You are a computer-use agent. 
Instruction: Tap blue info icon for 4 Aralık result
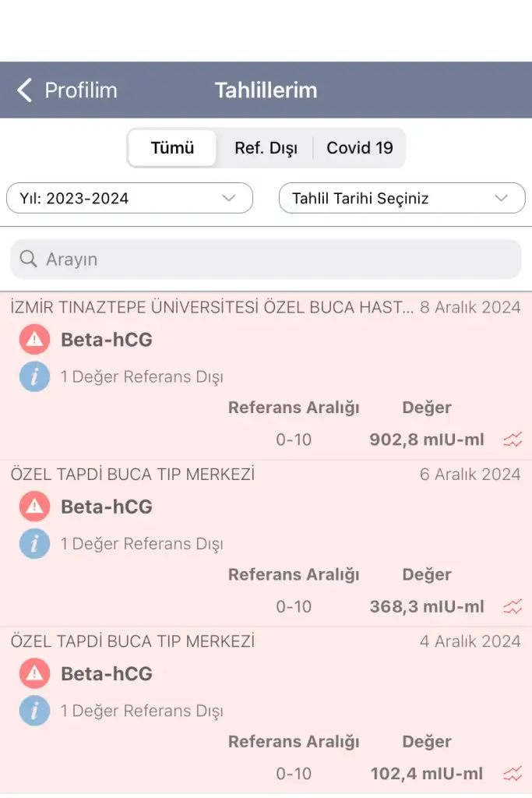coord(34,711)
